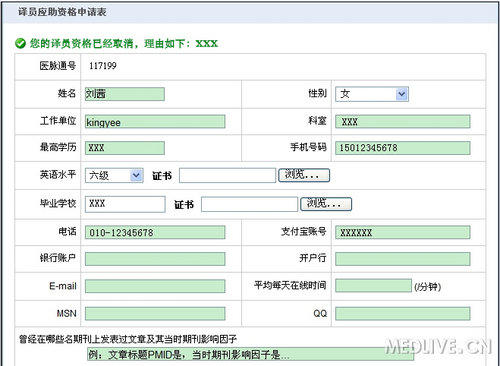Focus the 毕业学校 school field
This screenshot has width=500, height=366.
(125, 204)
